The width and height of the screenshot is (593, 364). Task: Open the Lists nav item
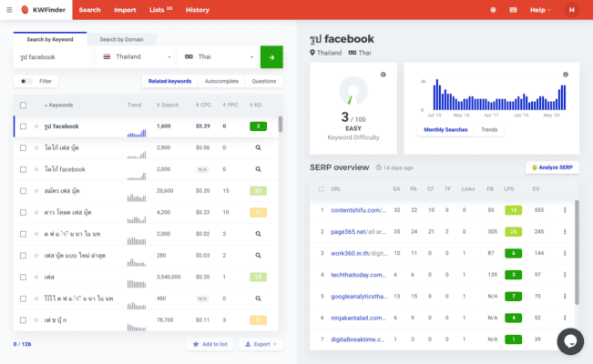pyautogui.click(x=160, y=10)
